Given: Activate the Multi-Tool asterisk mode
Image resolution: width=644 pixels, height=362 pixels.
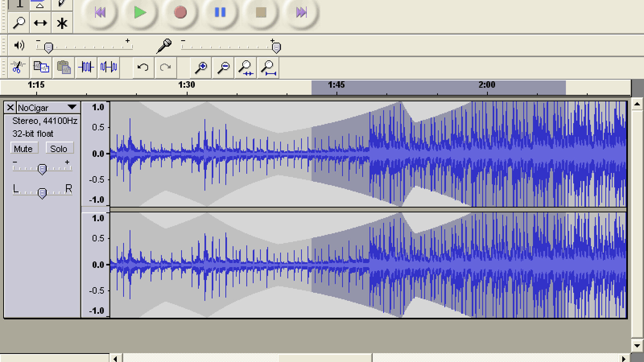Looking at the screenshot, I should pos(62,23).
